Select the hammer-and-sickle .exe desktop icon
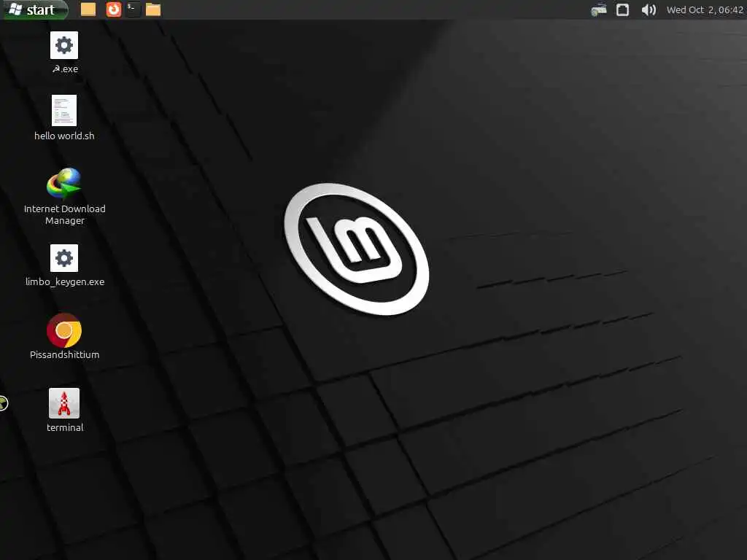 pyautogui.click(x=64, y=45)
